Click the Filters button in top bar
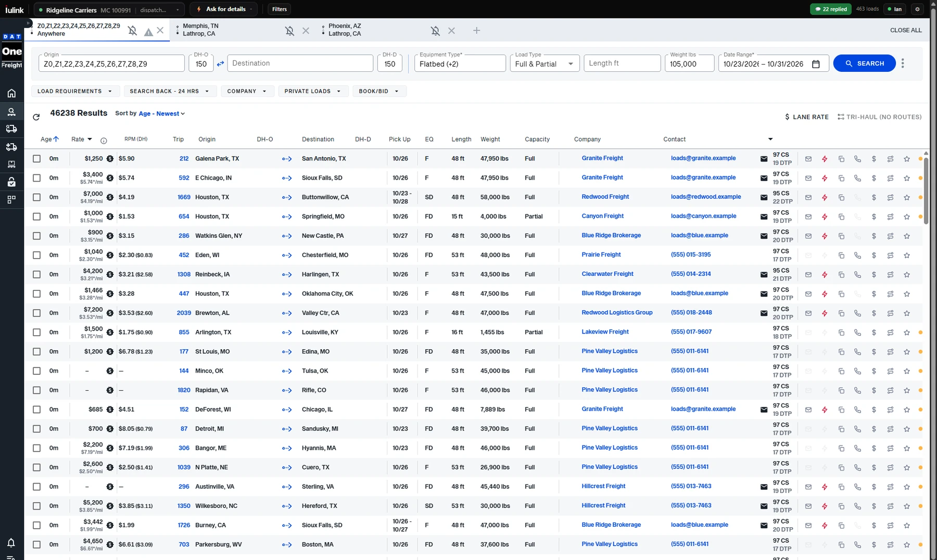Image resolution: width=937 pixels, height=560 pixels. point(280,9)
